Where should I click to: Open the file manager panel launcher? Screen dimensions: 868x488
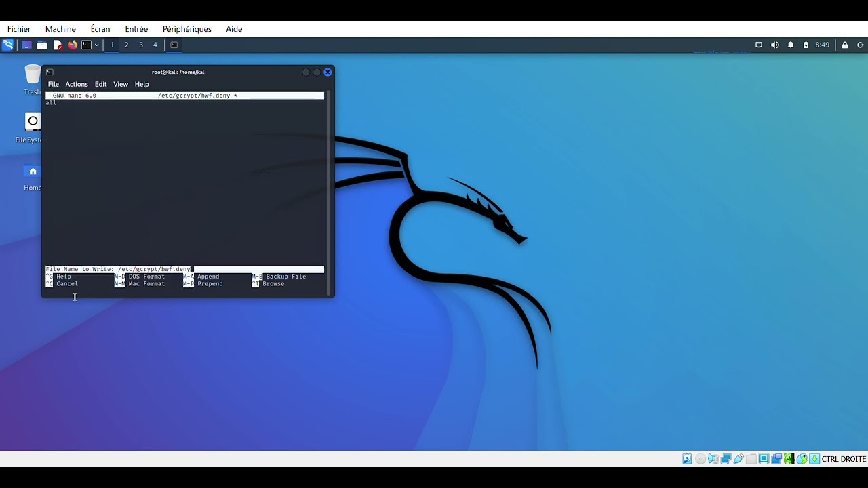click(42, 45)
